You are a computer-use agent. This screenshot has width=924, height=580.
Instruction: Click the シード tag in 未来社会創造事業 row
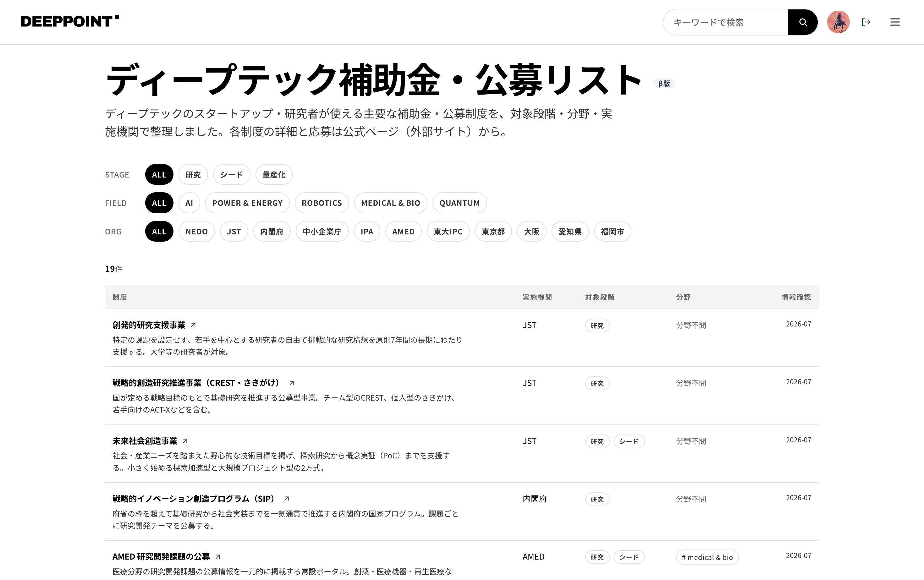pos(629,441)
